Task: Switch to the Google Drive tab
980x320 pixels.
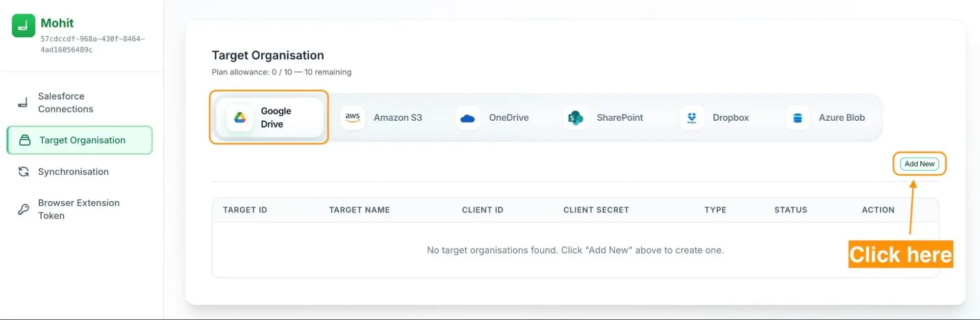Action: [269, 117]
